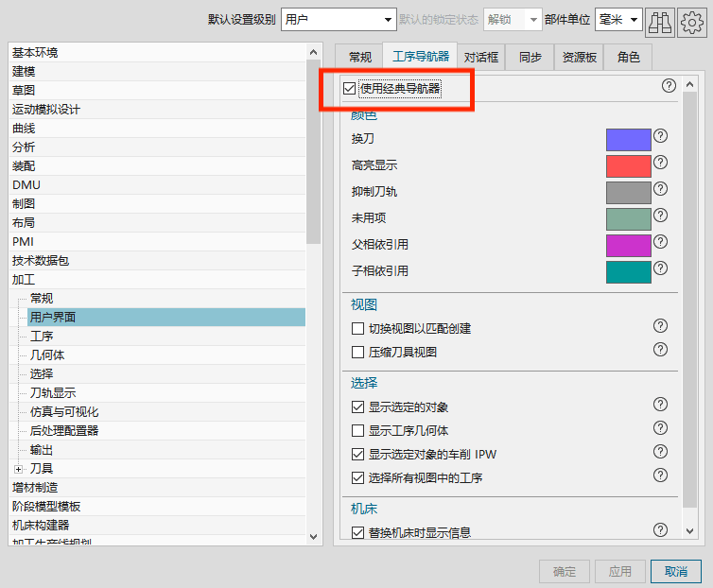Open help for 压缩刀具视图
This screenshot has width=713, height=588.
pyautogui.click(x=660, y=349)
